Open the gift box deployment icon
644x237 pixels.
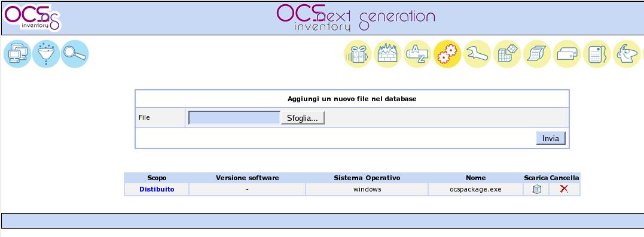click(358, 54)
